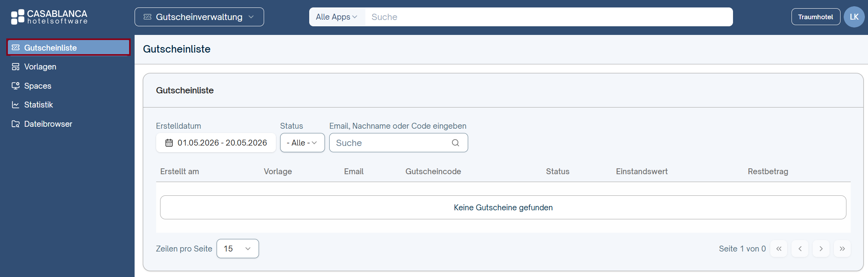
Task: Expand the Alle Apps search filter
Action: coord(337,17)
